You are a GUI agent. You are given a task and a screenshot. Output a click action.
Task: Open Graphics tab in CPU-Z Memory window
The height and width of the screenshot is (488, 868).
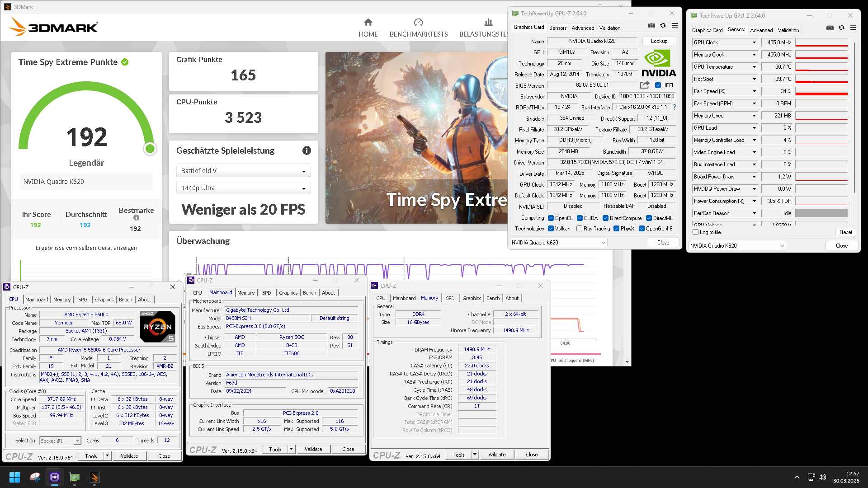click(x=472, y=298)
